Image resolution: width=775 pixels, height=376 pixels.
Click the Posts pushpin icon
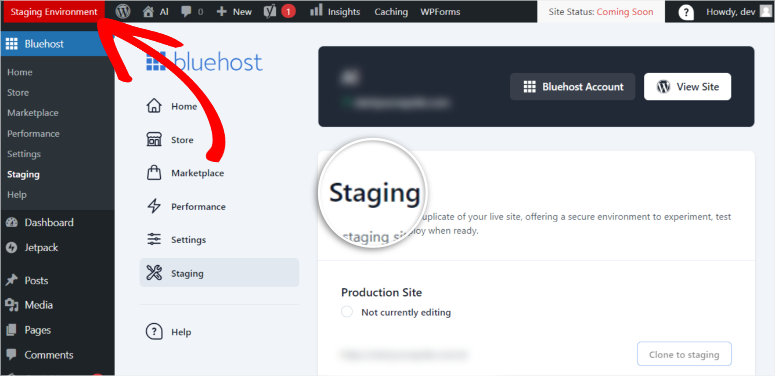pos(12,281)
